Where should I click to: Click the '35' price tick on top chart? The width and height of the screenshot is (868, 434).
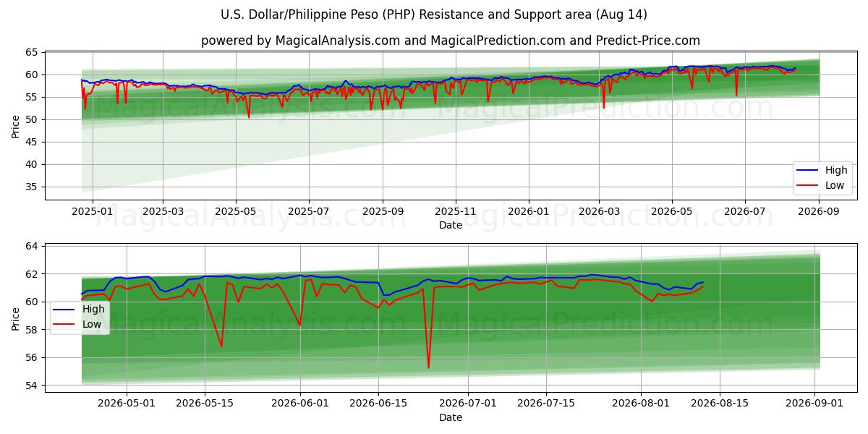click(x=33, y=187)
